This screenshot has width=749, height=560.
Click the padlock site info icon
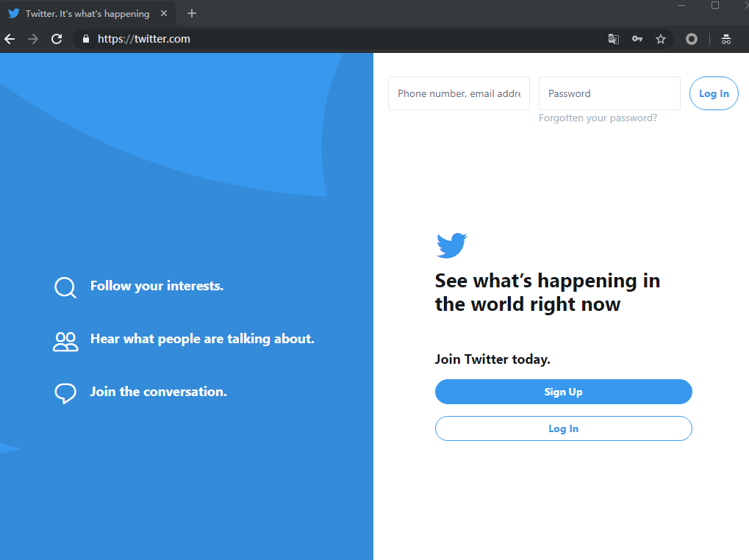point(86,39)
